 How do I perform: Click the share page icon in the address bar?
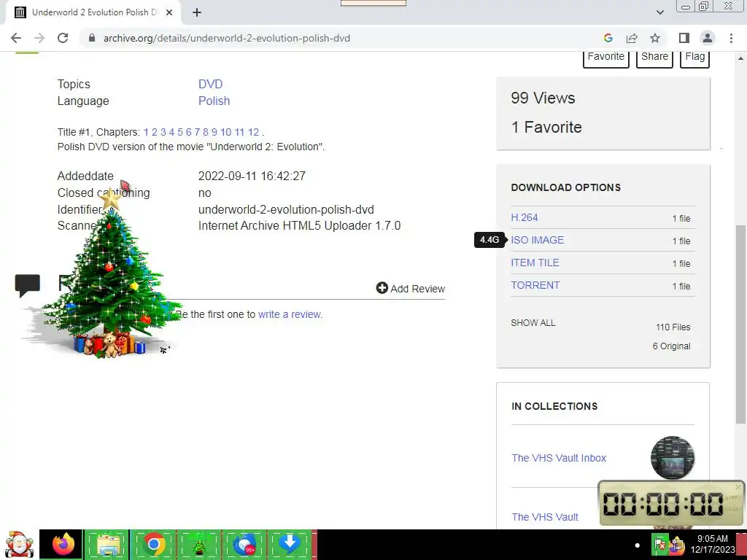pyautogui.click(x=632, y=38)
